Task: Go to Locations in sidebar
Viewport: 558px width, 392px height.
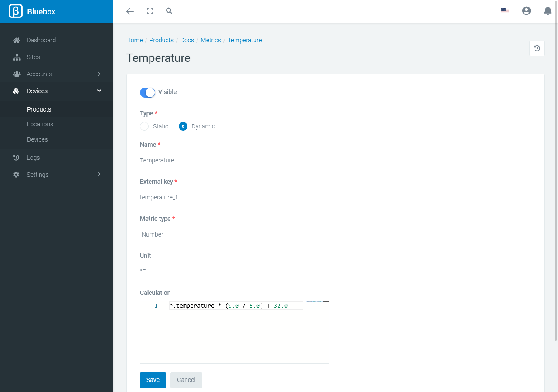Action: pos(40,124)
